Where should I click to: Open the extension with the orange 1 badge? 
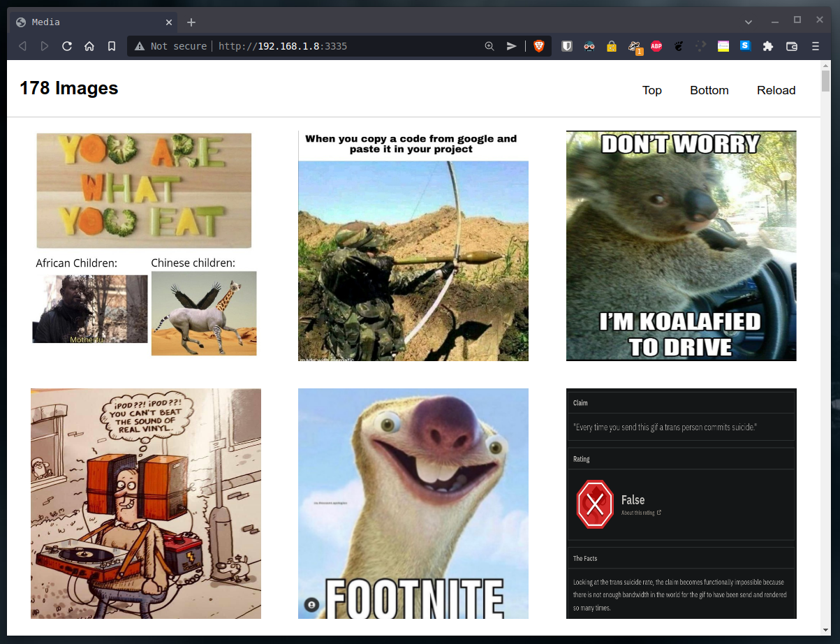pos(635,47)
